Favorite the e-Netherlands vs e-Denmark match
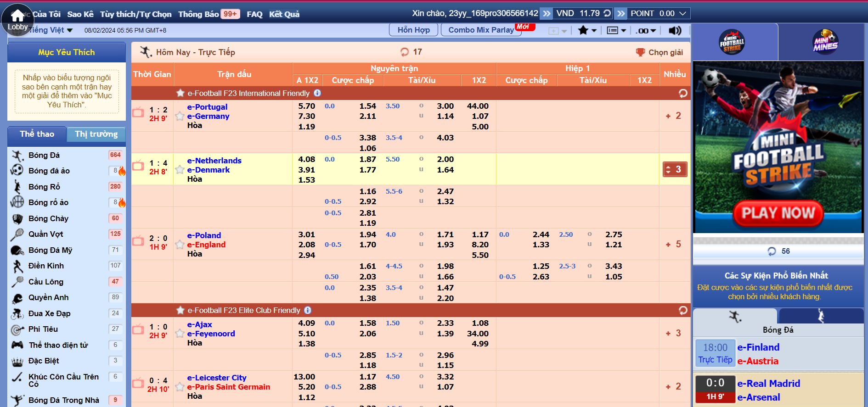Screen dimensions: 868x407 (180, 170)
